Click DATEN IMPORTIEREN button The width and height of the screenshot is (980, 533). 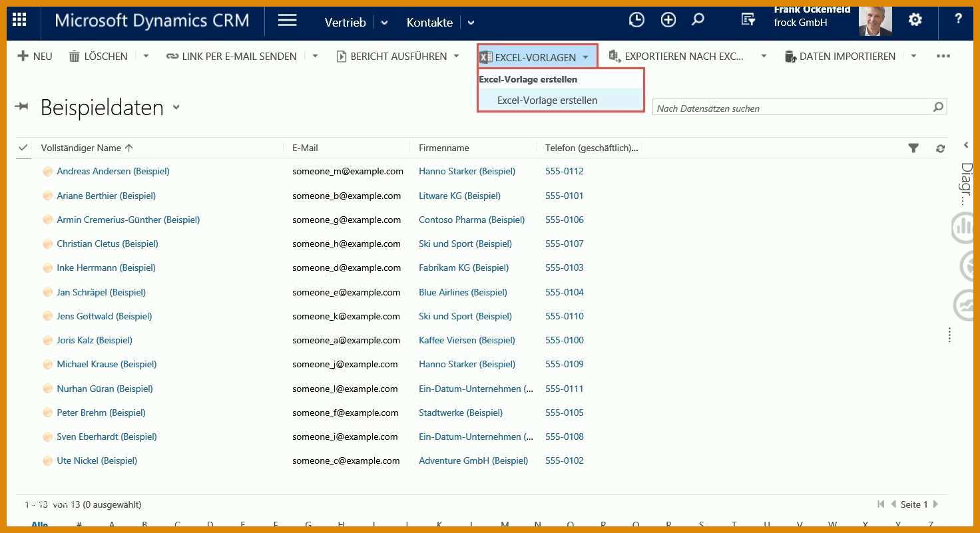tap(840, 57)
